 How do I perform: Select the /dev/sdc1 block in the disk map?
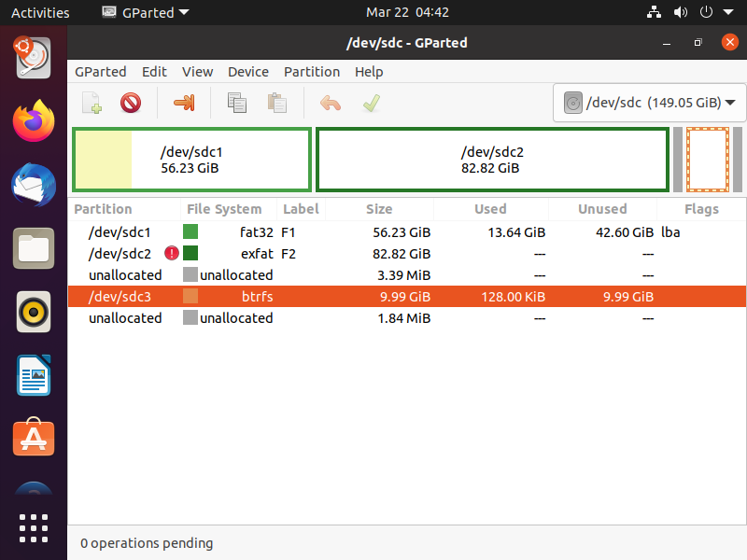click(191, 160)
